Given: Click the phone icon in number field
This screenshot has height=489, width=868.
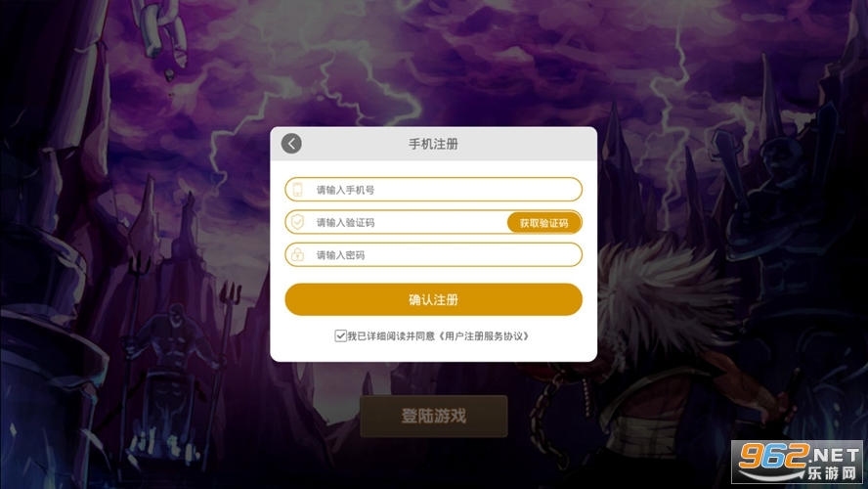Looking at the screenshot, I should point(298,190).
